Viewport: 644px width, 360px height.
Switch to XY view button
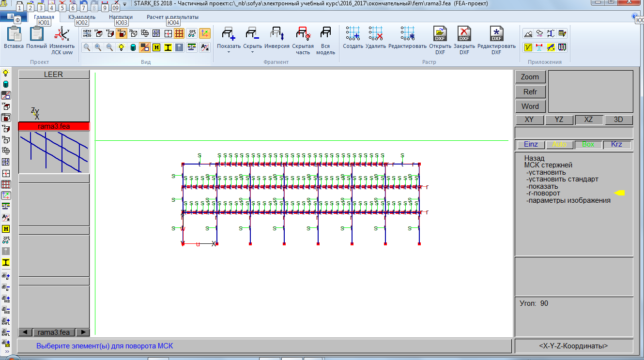[529, 120]
